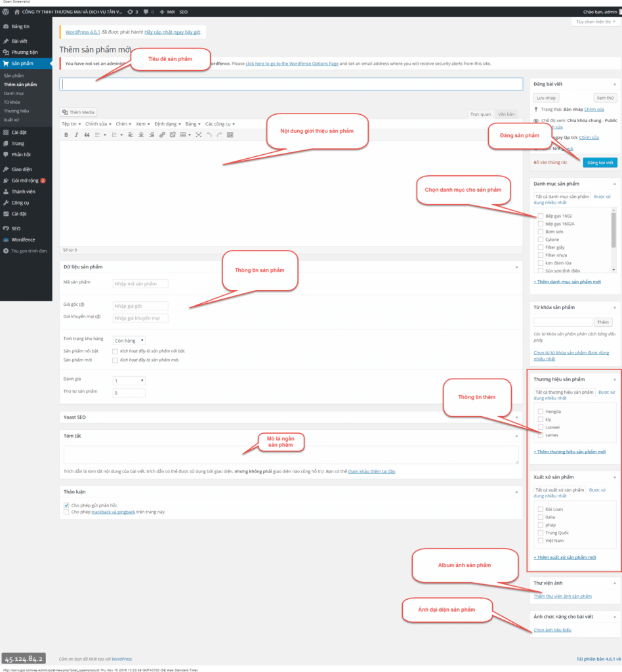The image size is (622, 672).
Task: Enable the 'Sản phẩm nổi bật' checkbox
Action: pos(115,351)
